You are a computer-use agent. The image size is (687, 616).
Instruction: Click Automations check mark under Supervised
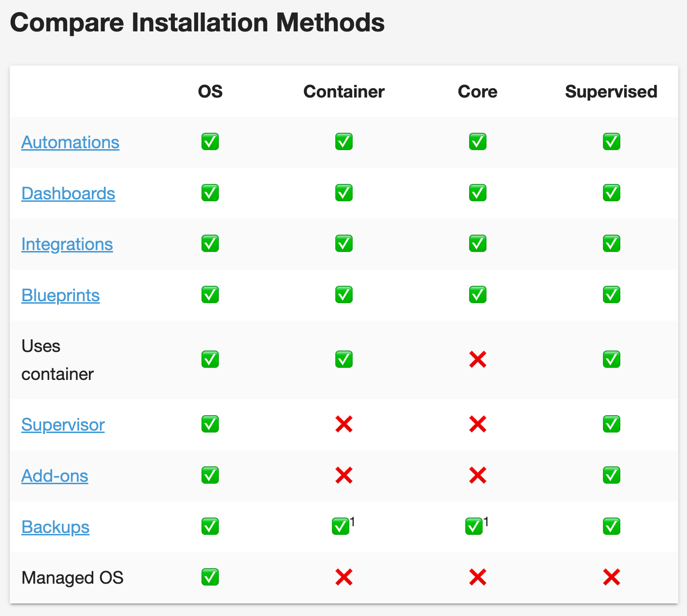[x=612, y=142]
